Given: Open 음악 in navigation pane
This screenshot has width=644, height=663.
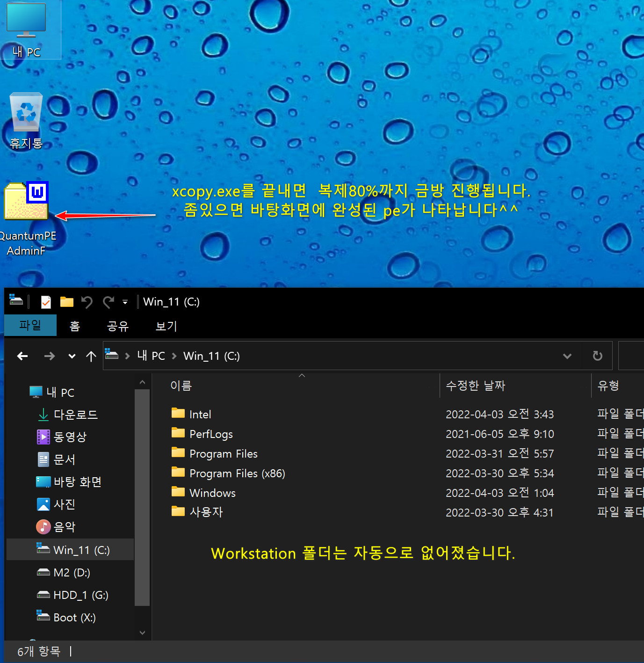Looking at the screenshot, I should pos(57,527).
